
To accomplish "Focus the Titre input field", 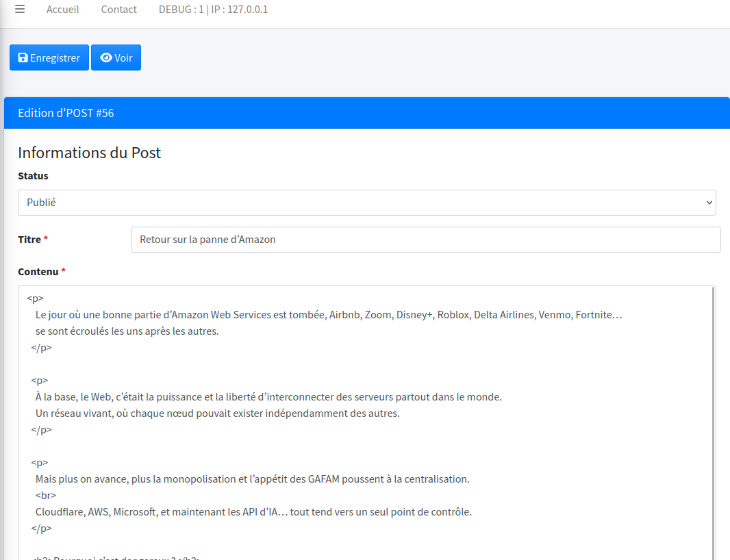I will 425,240.
